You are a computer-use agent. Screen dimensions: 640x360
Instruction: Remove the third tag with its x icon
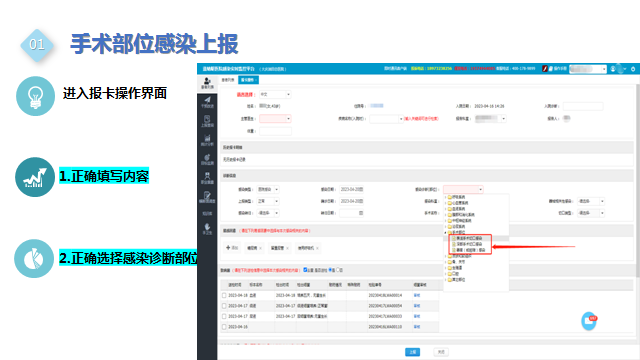(317, 248)
